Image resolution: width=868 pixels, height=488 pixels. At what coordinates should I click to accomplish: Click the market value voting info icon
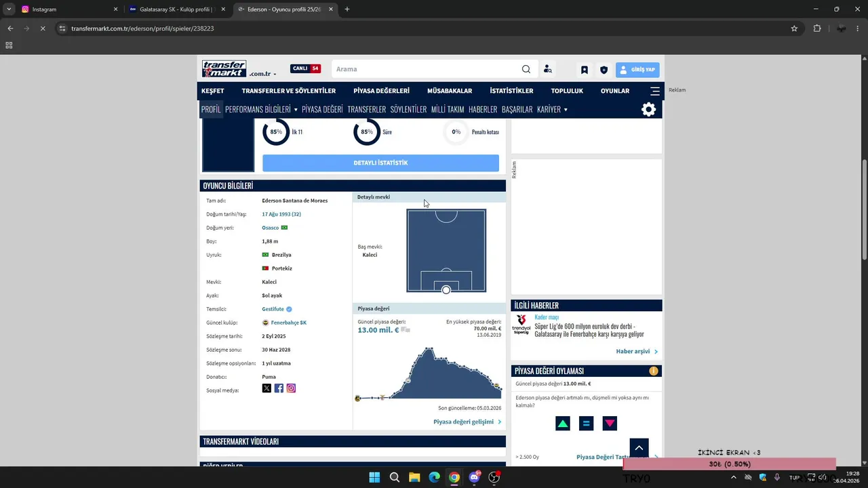pos(654,371)
